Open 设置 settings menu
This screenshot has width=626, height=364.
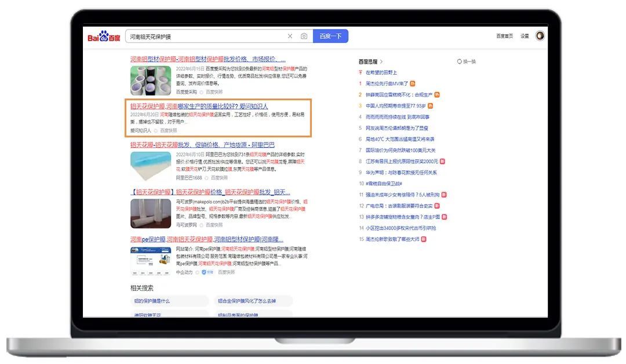pos(524,37)
